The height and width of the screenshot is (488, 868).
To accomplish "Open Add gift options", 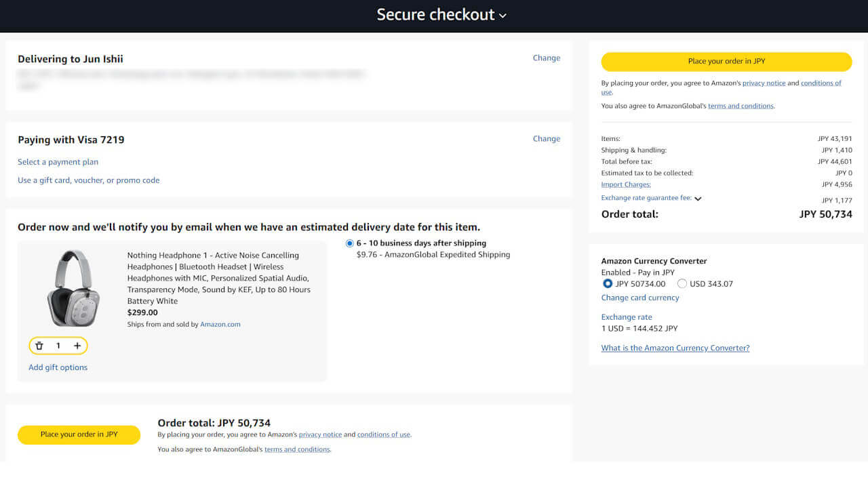I will [58, 367].
